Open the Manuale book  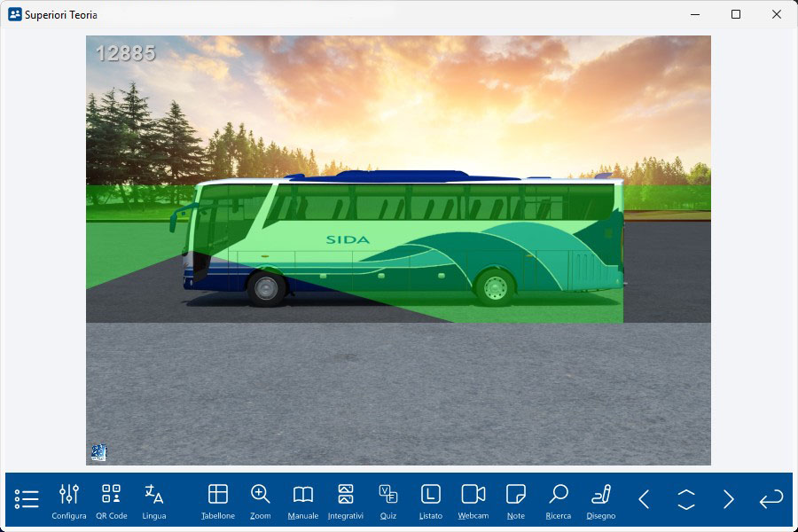click(303, 501)
